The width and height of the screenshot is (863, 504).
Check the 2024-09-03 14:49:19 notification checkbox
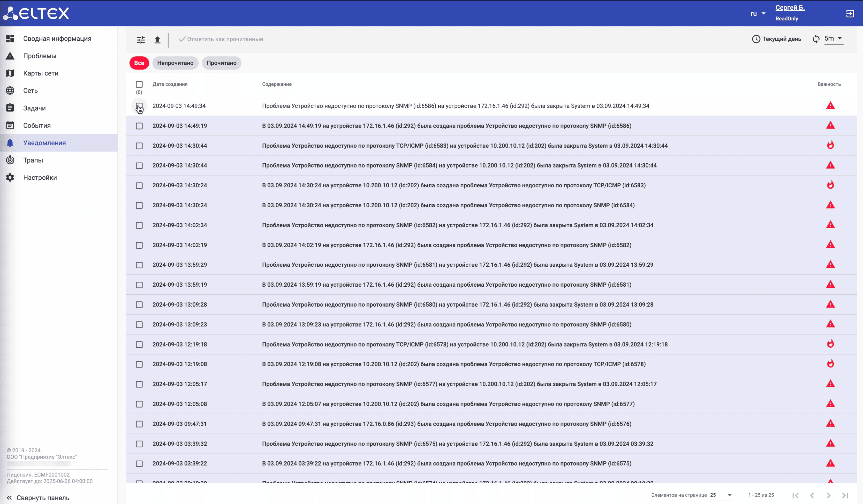click(139, 126)
